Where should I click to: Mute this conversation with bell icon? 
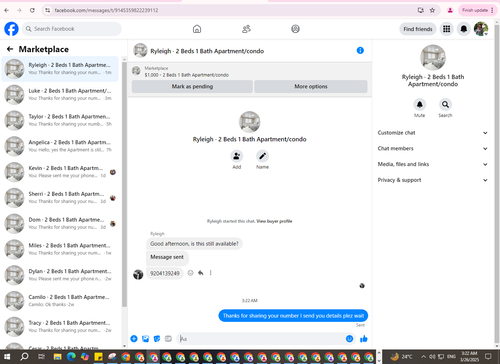coord(419,105)
